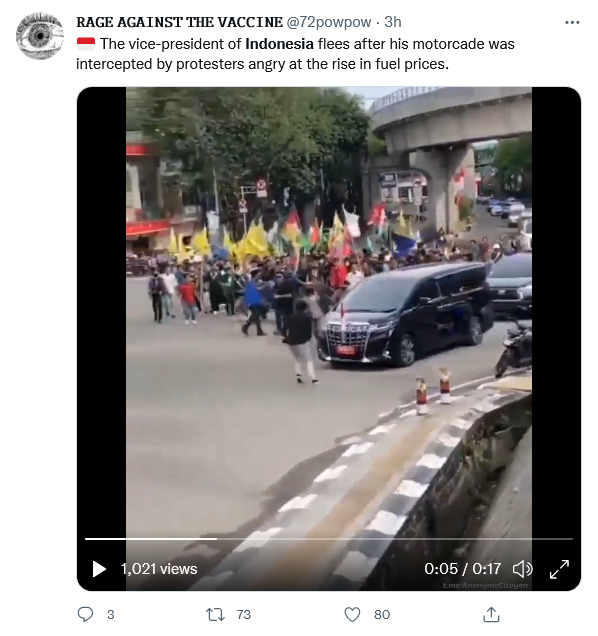Screen dimensions: 598x636
Task: Open RAGE AGAINST THE VACCINE profile name
Action: pos(179,22)
